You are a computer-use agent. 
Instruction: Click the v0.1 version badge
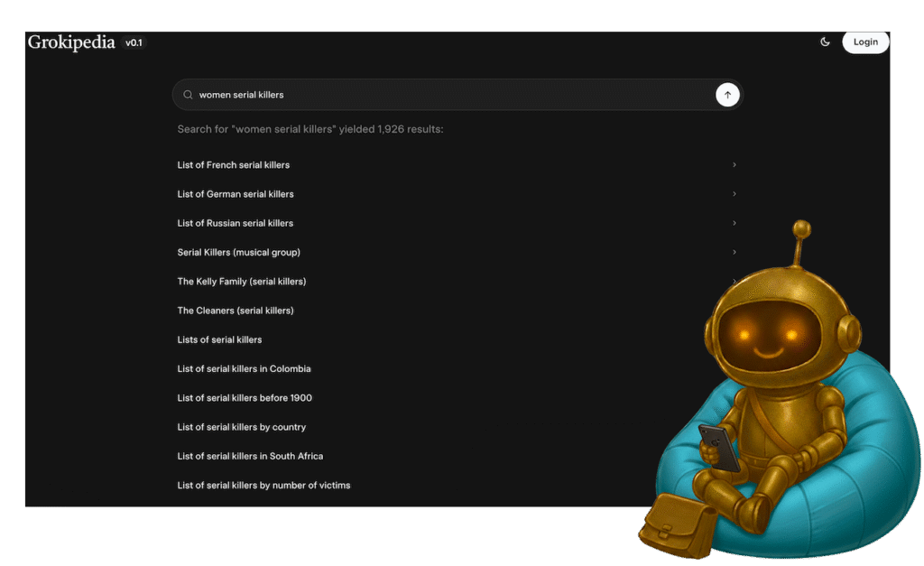click(133, 42)
